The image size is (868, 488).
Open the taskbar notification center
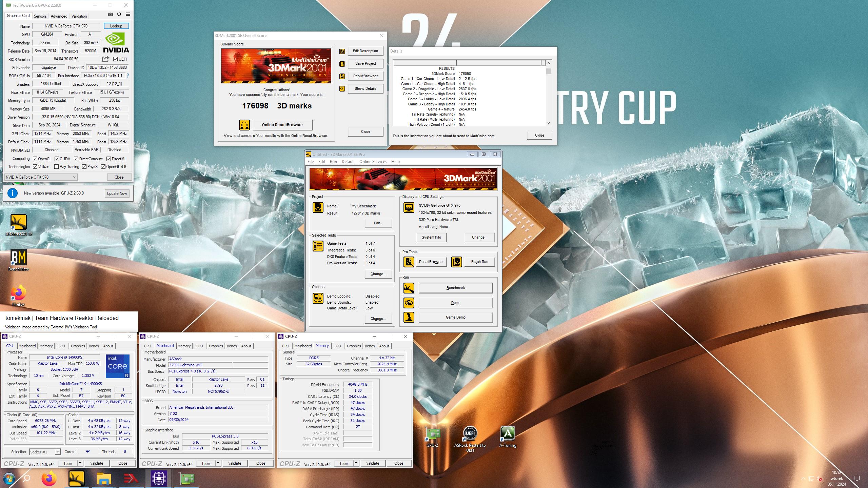point(856,479)
